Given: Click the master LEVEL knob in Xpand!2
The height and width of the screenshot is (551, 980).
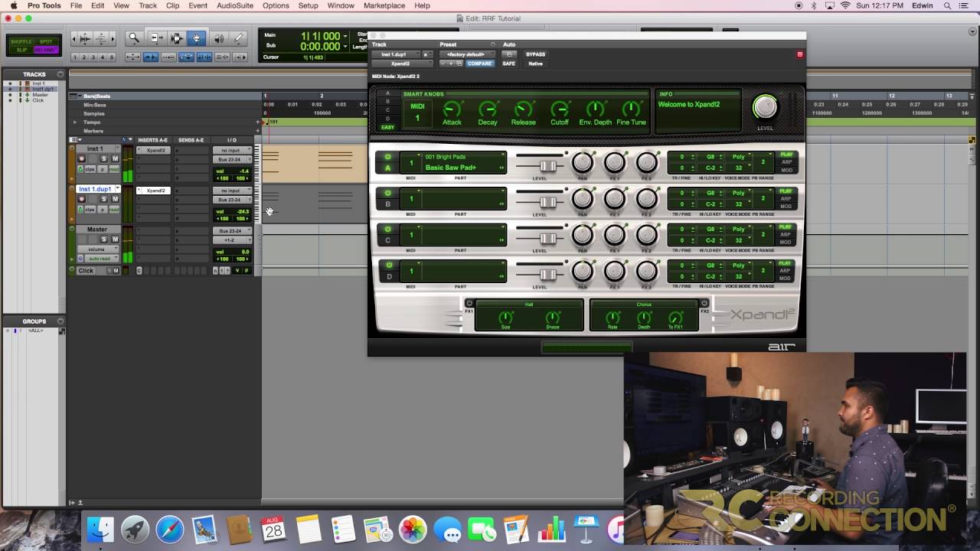Looking at the screenshot, I should 765,108.
